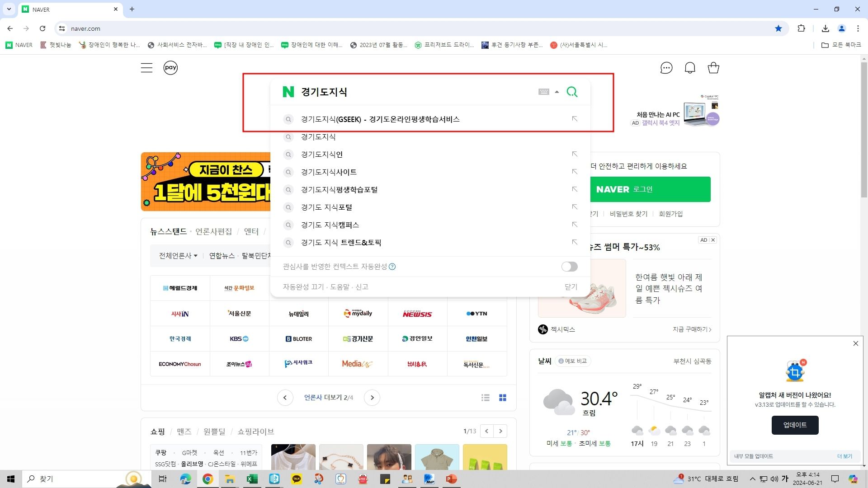Open the notifications bell icon

point(689,68)
